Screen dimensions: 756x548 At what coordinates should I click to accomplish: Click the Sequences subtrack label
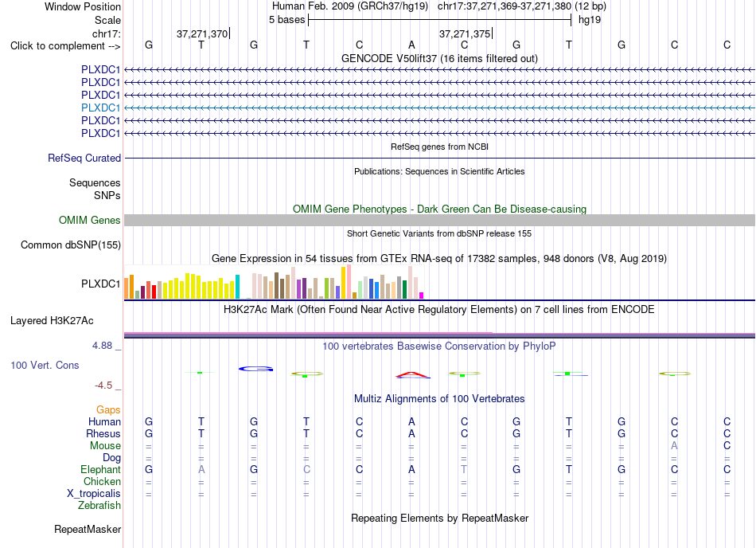click(x=95, y=183)
